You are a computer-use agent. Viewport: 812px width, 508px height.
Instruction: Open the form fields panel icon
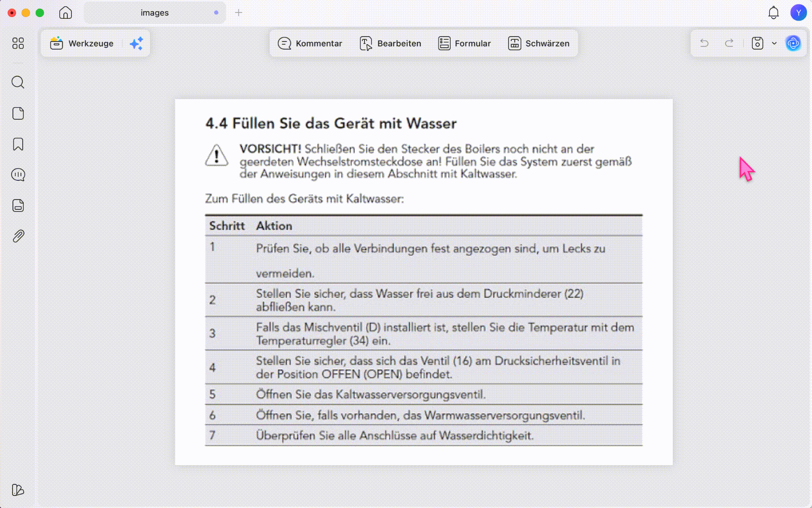(x=18, y=205)
